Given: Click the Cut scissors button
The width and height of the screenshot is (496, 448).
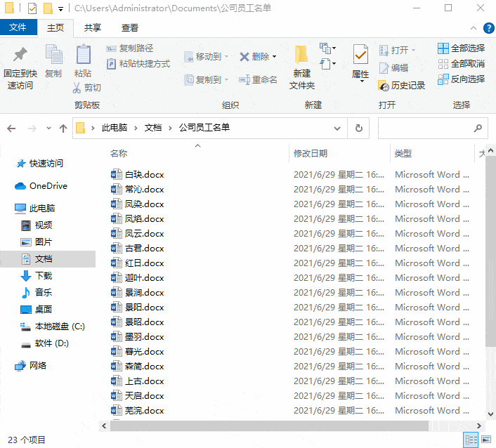Looking at the screenshot, I should tap(86, 88).
